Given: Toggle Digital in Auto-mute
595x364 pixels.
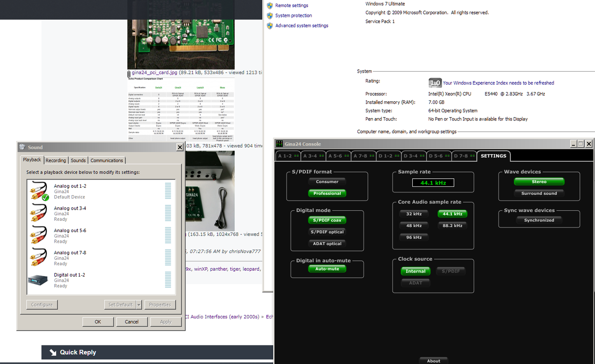Looking at the screenshot, I should tap(327, 269).
